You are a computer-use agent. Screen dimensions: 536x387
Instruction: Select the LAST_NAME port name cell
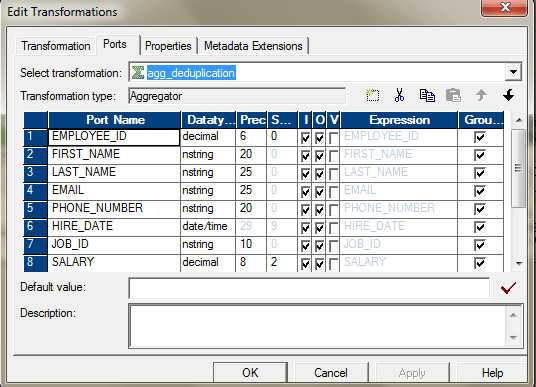pyautogui.click(x=114, y=173)
